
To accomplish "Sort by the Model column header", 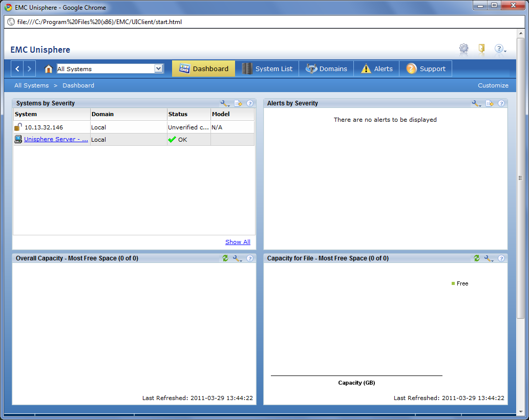I will click(232, 114).
